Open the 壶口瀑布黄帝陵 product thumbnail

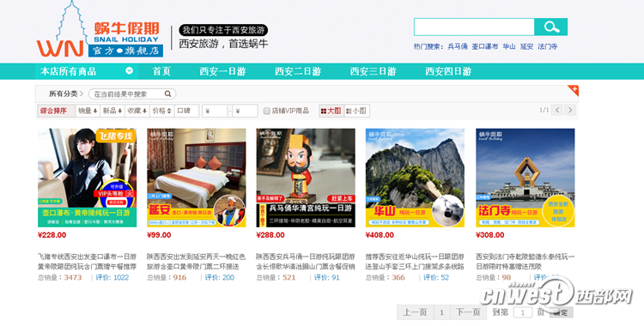(87, 178)
